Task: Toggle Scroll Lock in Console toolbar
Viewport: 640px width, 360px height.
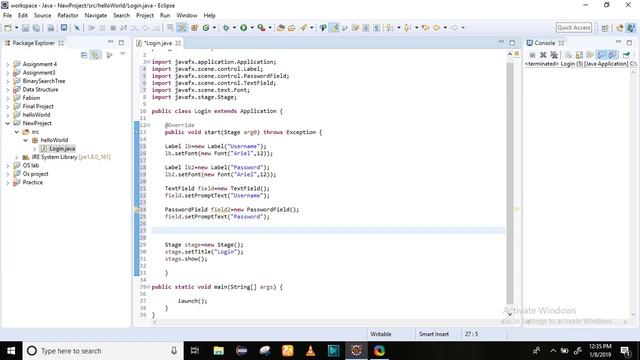Action: tap(579, 55)
